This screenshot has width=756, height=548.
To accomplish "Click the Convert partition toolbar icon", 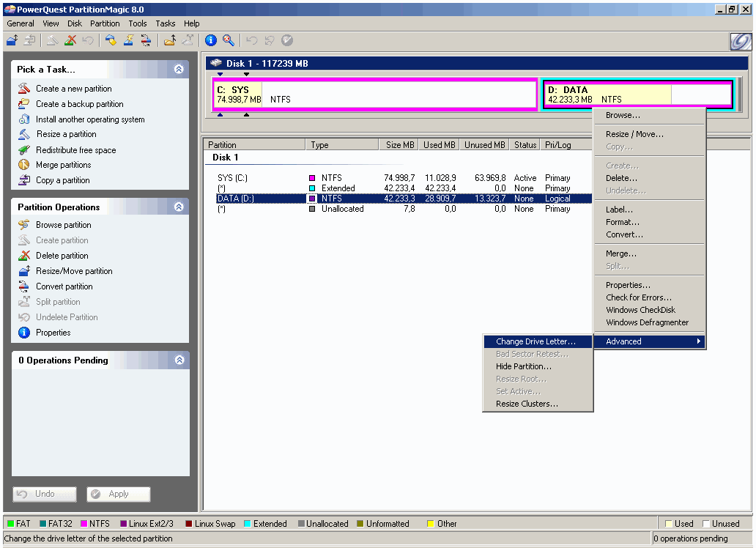I will pyautogui.click(x=146, y=40).
